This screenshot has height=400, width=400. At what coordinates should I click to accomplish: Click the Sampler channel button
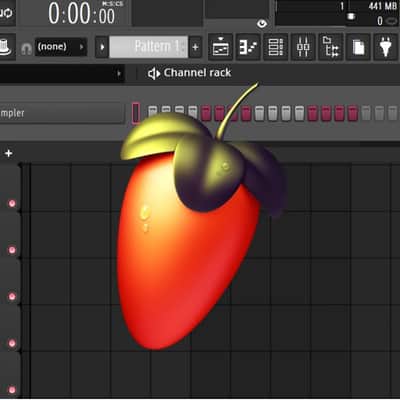click(x=62, y=113)
